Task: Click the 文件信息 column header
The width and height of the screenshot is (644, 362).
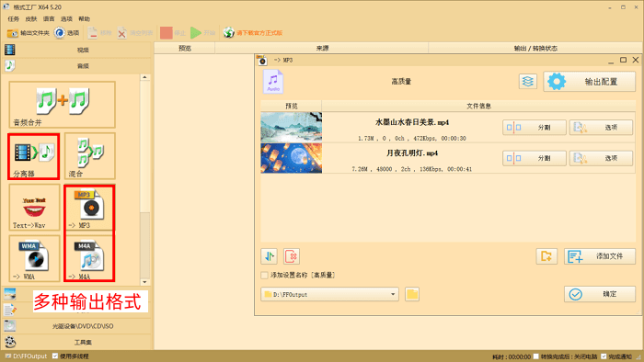Action: pyautogui.click(x=478, y=106)
